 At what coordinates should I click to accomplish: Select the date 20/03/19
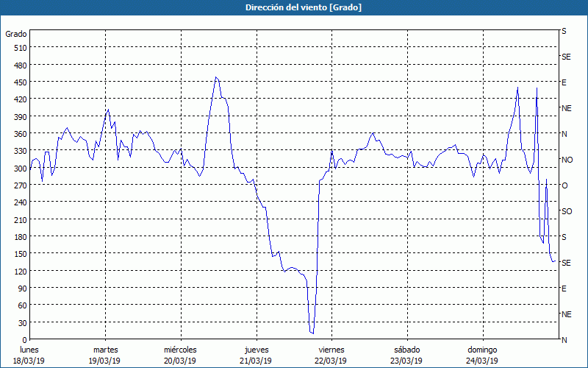pyautogui.click(x=180, y=361)
